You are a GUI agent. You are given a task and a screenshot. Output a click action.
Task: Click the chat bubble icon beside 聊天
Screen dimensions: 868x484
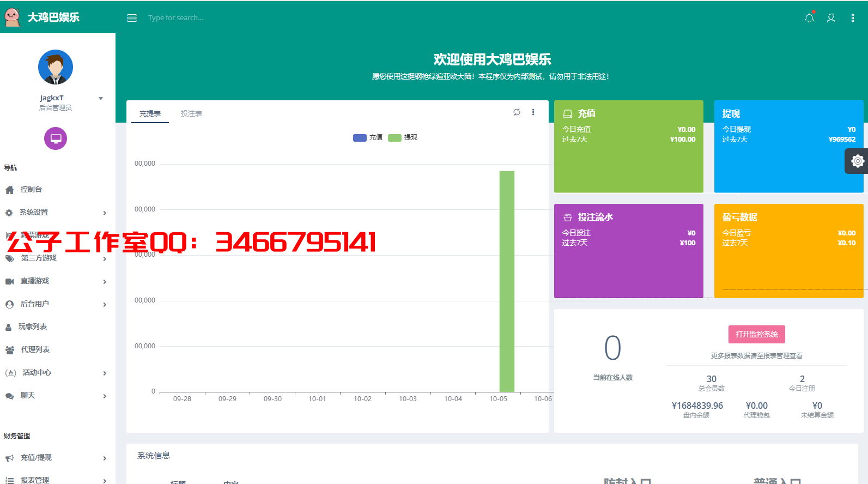point(9,396)
